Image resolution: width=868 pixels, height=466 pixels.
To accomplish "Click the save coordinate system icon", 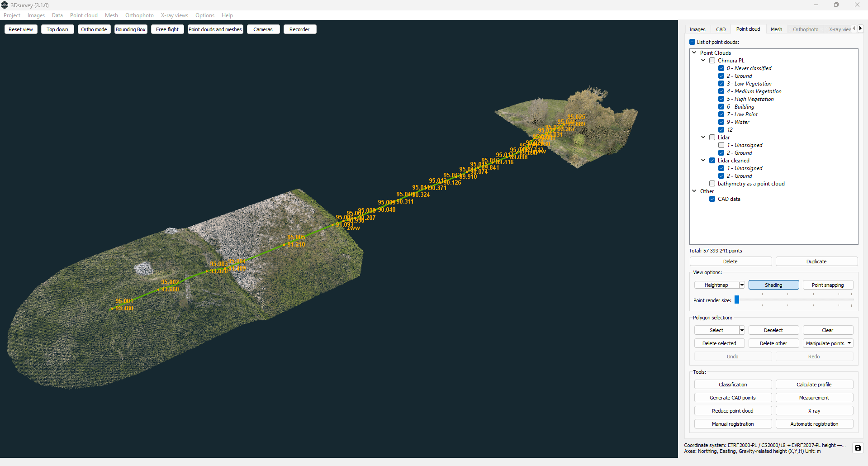I will click(858, 448).
